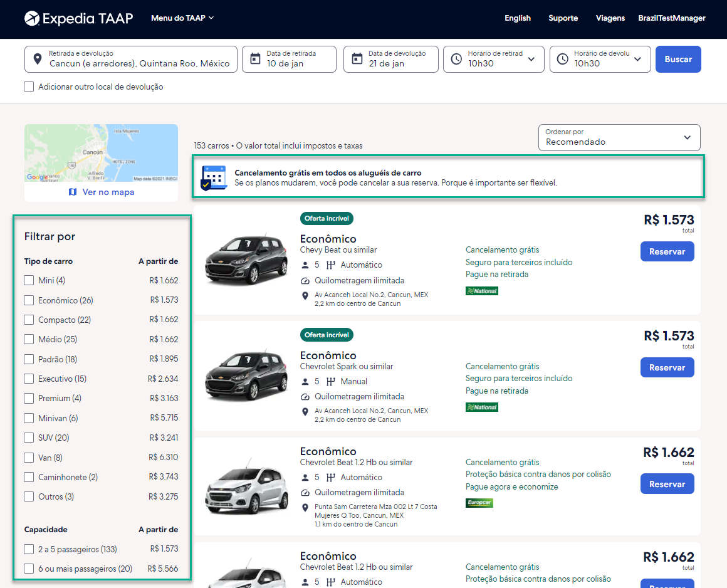The width and height of the screenshot is (727, 588).
Task: Click the map icon beside Ver no mapa
Action: coord(72,192)
